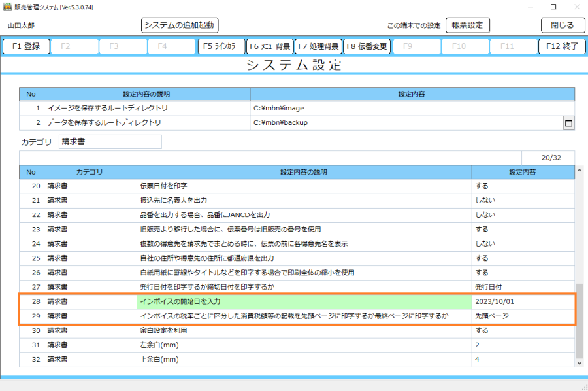Select row 25 都道府県を出力 setting
Viewport: 588px width, 391px height.
point(297,258)
